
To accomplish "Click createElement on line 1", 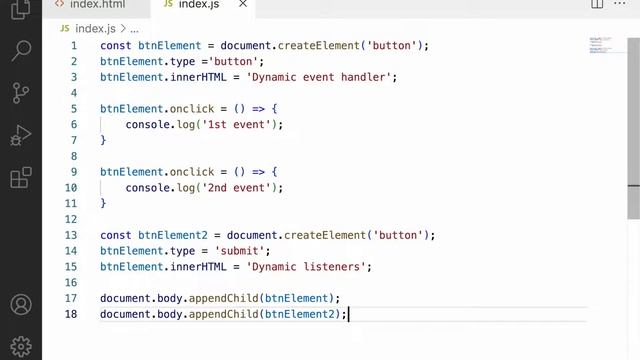I will click(x=318, y=46).
